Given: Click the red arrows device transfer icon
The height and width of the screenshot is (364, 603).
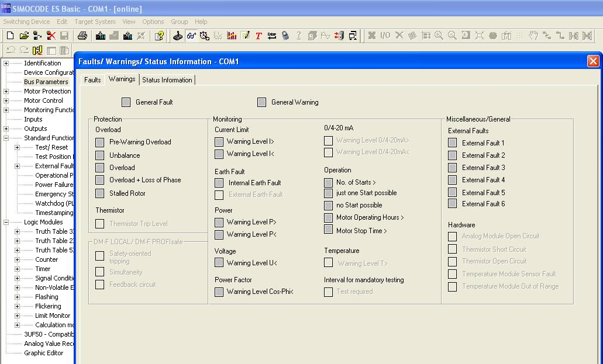Looking at the screenshot, I should (339, 36).
